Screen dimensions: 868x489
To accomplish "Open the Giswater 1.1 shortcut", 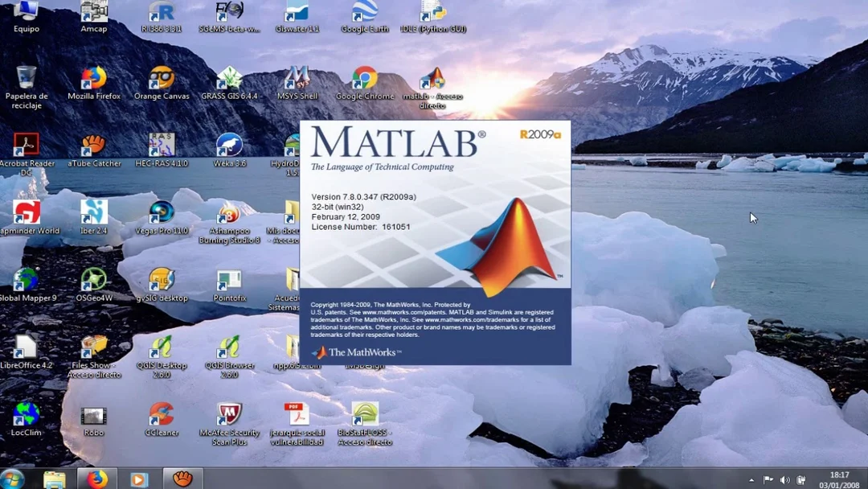I will (x=297, y=17).
